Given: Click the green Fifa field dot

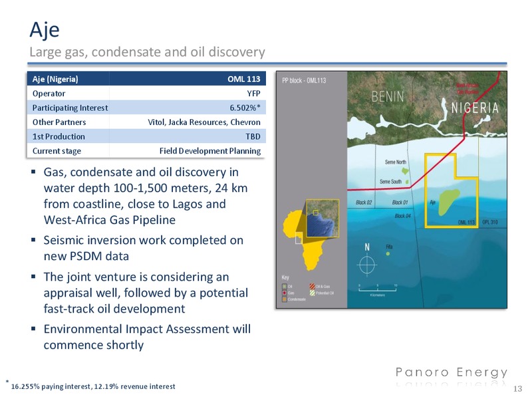Looking at the screenshot, I should 388,254.
